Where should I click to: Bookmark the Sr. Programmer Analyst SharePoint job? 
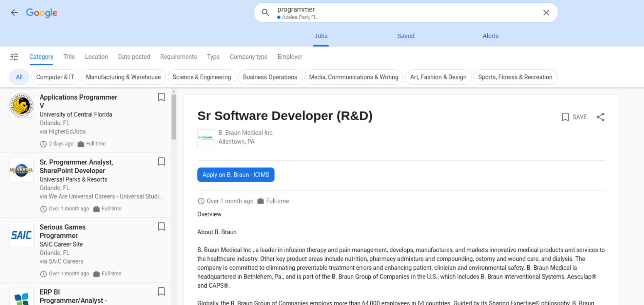(161, 162)
